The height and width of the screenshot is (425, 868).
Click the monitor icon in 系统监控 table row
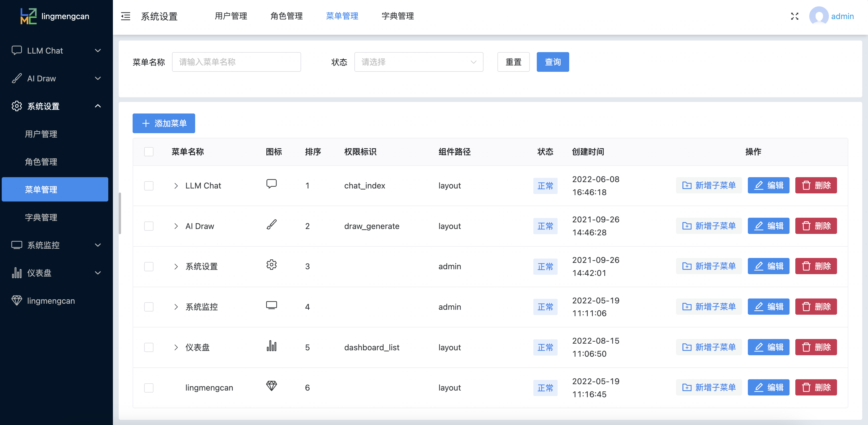(x=271, y=305)
